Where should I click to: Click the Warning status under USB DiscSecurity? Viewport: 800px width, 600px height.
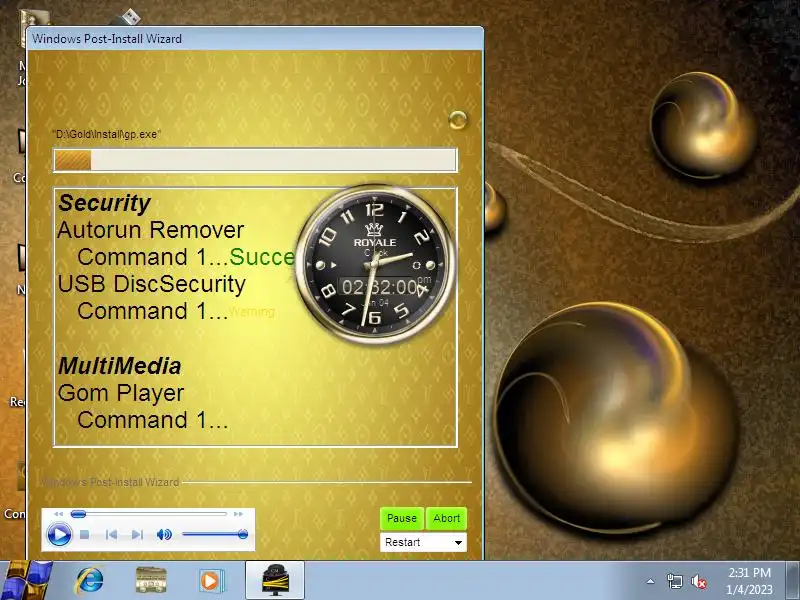coord(252,312)
